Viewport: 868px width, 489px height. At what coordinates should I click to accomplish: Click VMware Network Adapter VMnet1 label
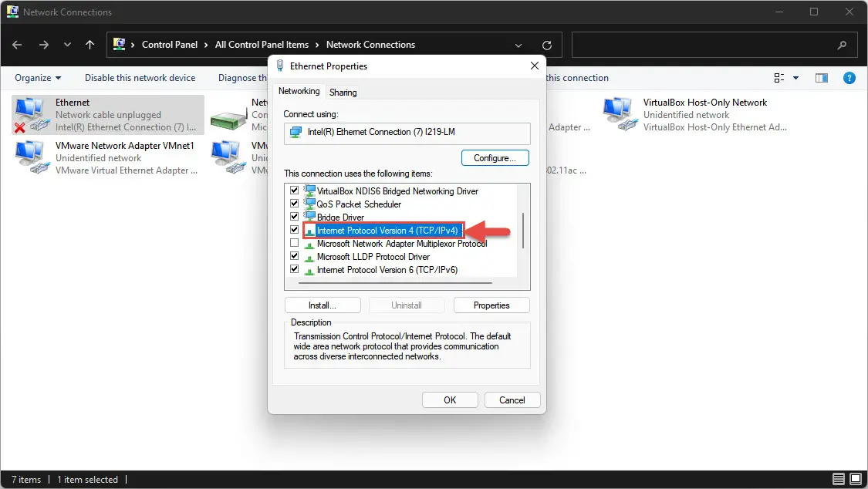click(x=124, y=146)
